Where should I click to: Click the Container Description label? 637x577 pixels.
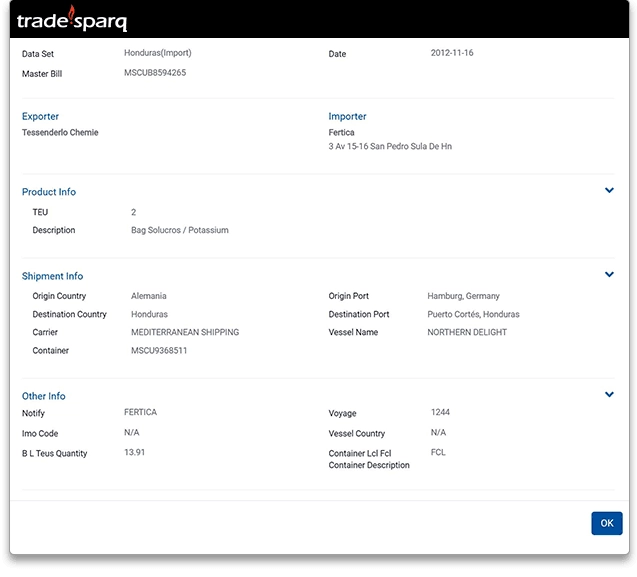pyautogui.click(x=369, y=465)
